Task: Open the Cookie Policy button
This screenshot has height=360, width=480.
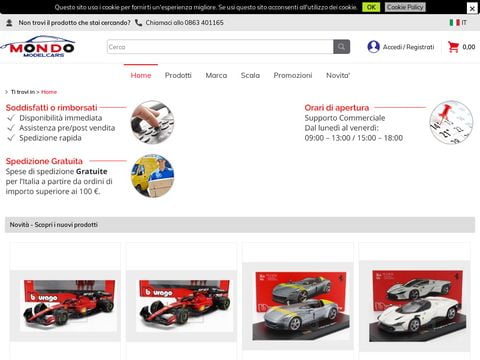Action: click(x=405, y=7)
